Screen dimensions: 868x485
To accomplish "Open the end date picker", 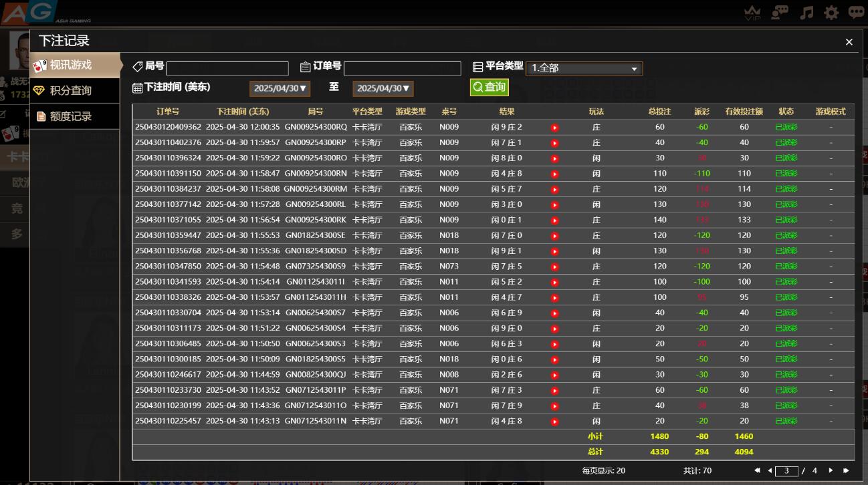I will [383, 88].
